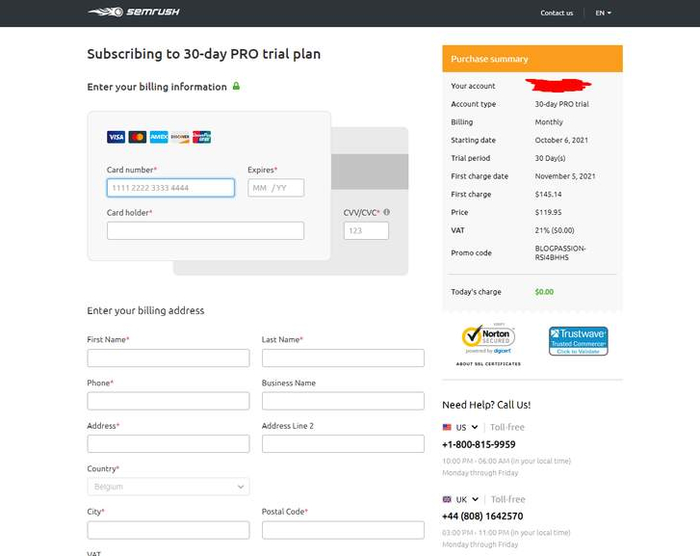Open the Contact us link
The width and height of the screenshot is (700, 556).
pos(556,13)
